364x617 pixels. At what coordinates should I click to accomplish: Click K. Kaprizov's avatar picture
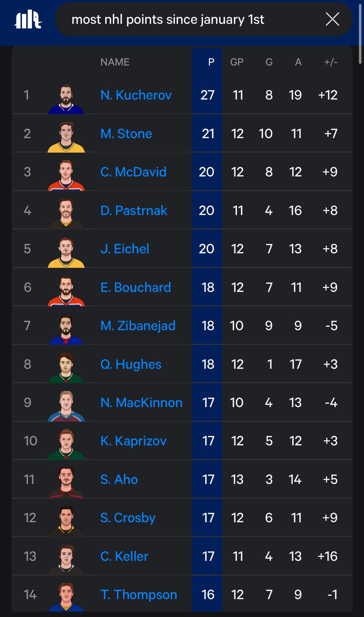[x=66, y=444]
